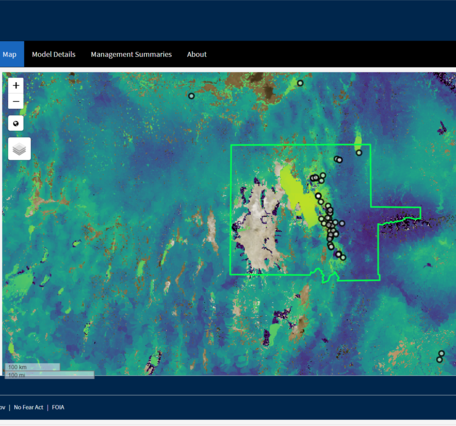This screenshot has height=426, width=456.
Task: Select the lowest marker pair at far right
Action: coord(440,357)
